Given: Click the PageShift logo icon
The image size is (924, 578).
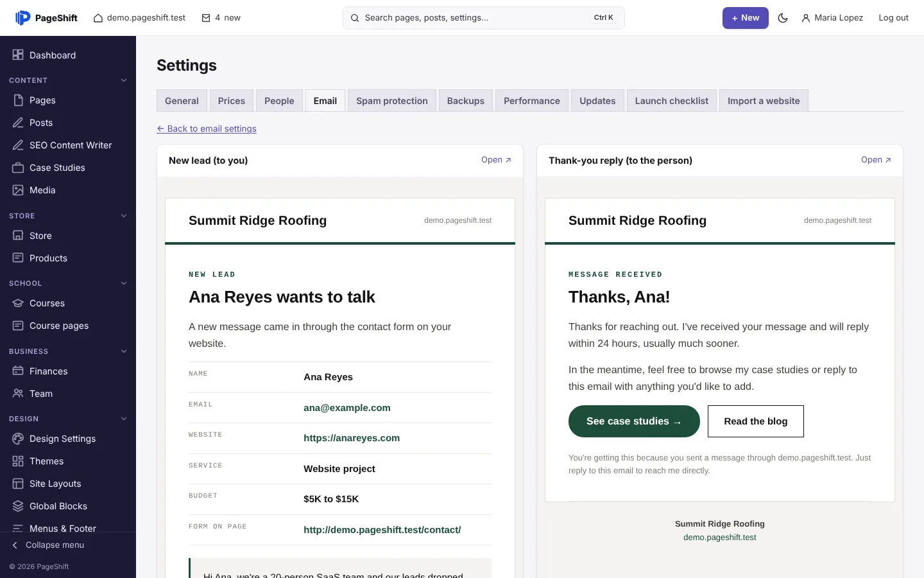Looking at the screenshot, I should point(22,18).
